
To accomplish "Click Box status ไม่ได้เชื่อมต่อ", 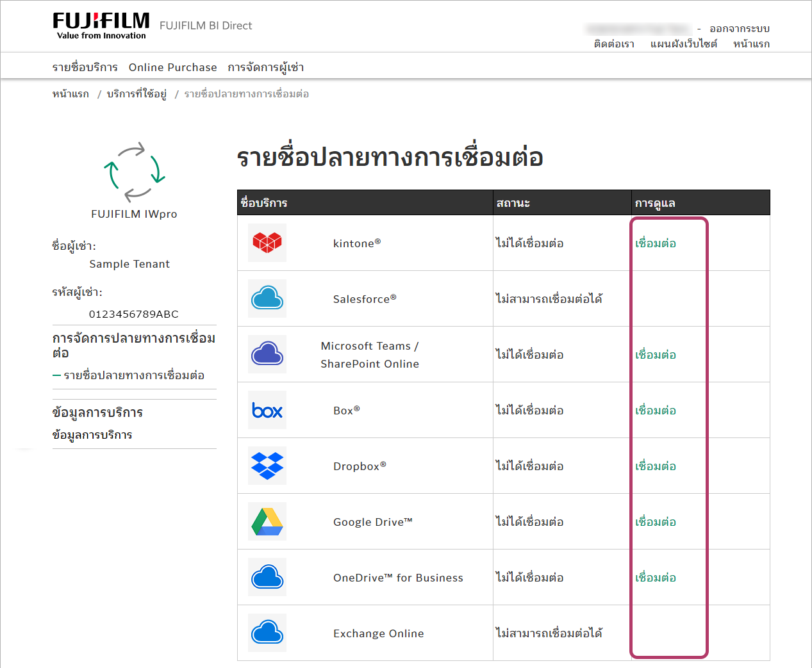I will click(530, 411).
